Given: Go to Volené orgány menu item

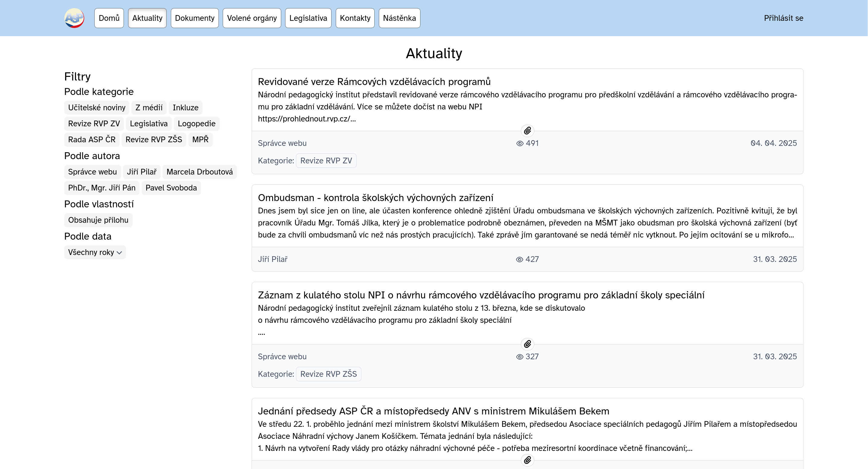Looking at the screenshot, I should coord(252,18).
